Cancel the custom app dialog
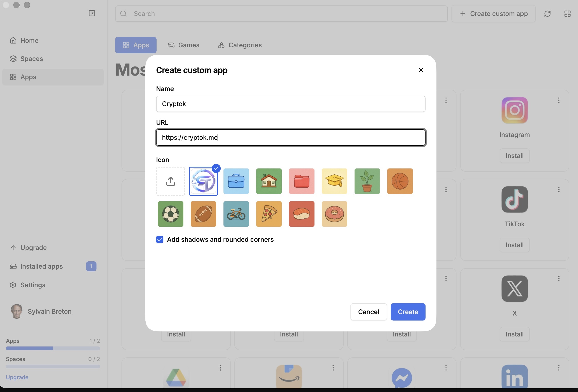The height and width of the screenshot is (392, 578). coord(368,312)
